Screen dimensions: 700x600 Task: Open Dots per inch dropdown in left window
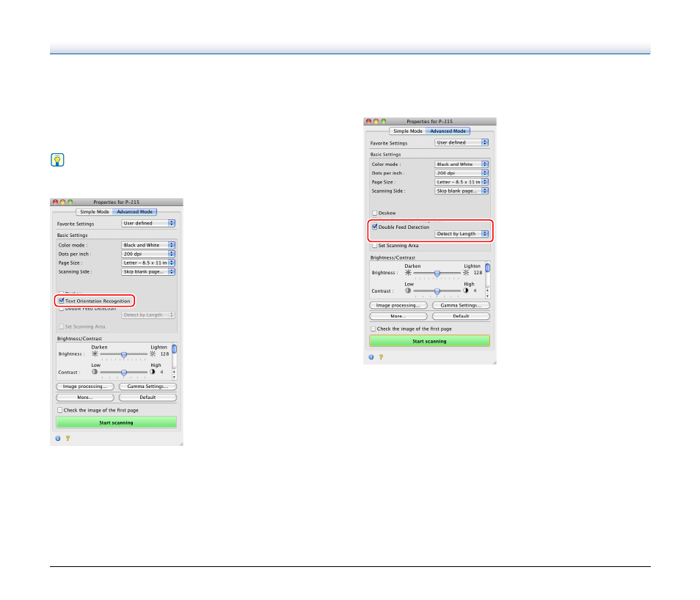pyautogui.click(x=148, y=254)
